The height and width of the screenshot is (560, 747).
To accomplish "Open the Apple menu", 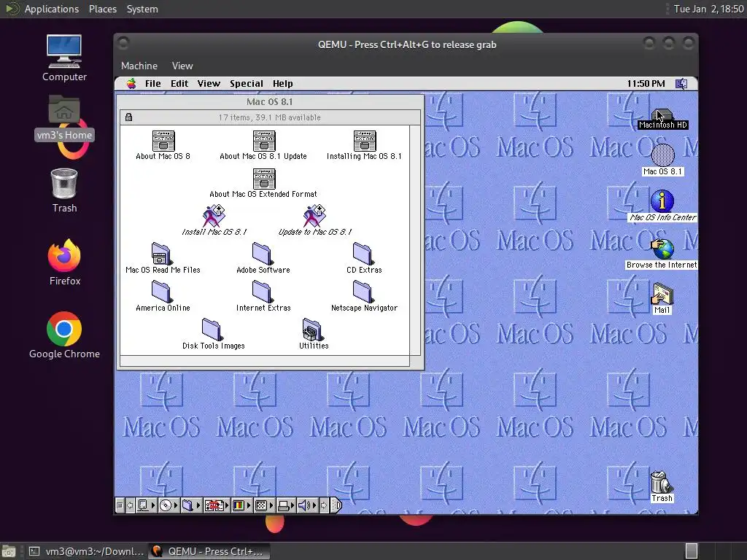I will (x=131, y=84).
